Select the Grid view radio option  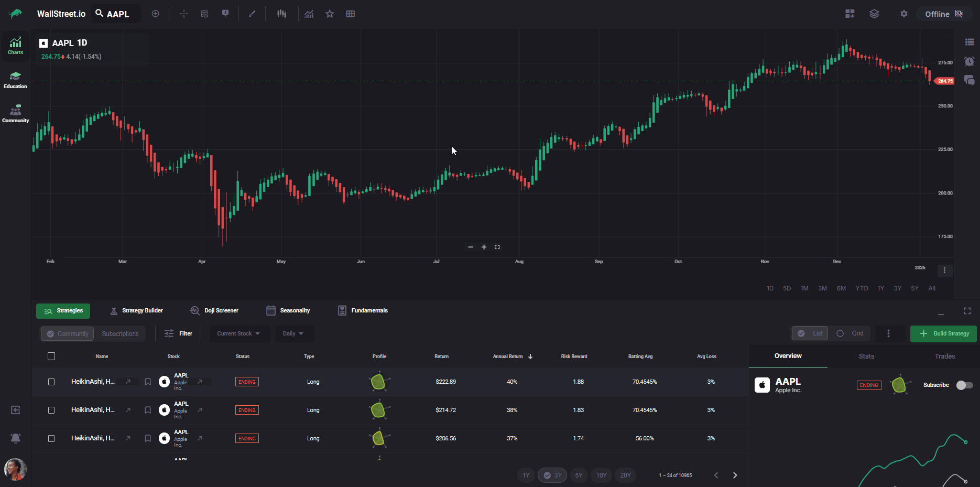coord(850,333)
